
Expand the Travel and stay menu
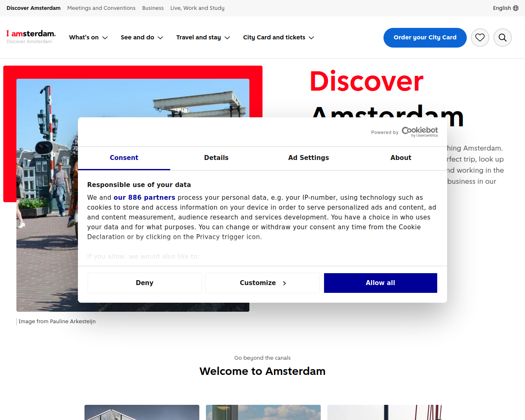[x=203, y=37]
